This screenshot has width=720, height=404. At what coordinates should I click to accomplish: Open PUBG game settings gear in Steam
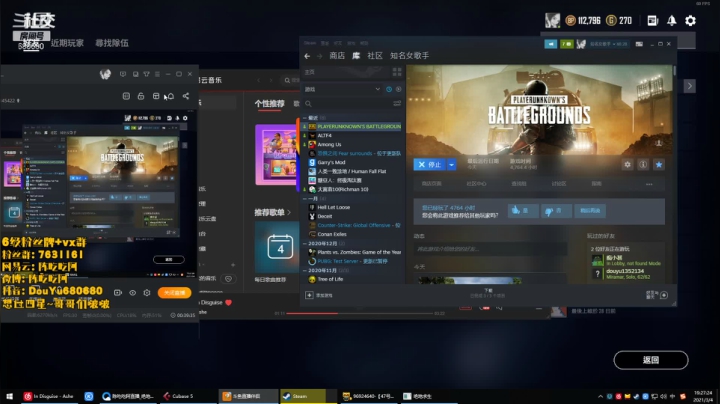click(x=627, y=164)
